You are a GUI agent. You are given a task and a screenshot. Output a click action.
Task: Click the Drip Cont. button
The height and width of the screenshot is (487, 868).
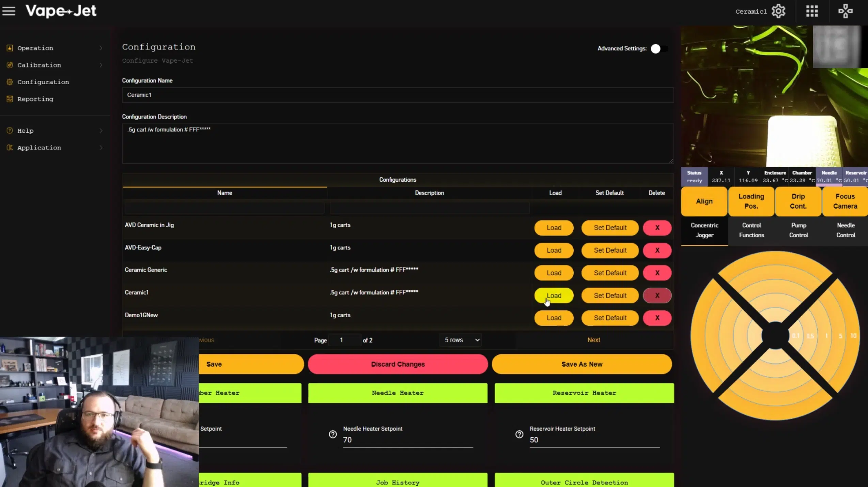point(798,201)
